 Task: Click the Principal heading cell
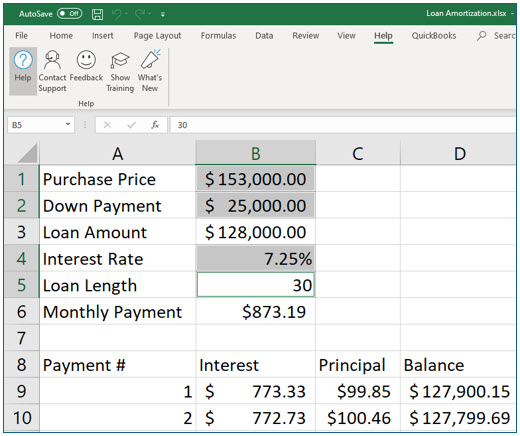(x=358, y=364)
